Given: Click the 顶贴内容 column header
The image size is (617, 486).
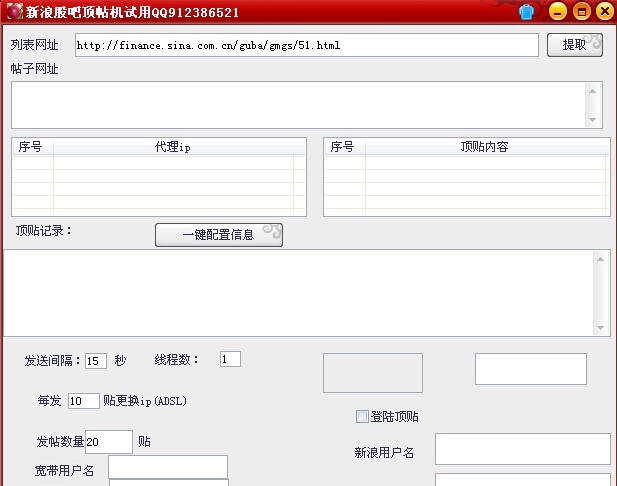Looking at the screenshot, I should coord(484,147).
